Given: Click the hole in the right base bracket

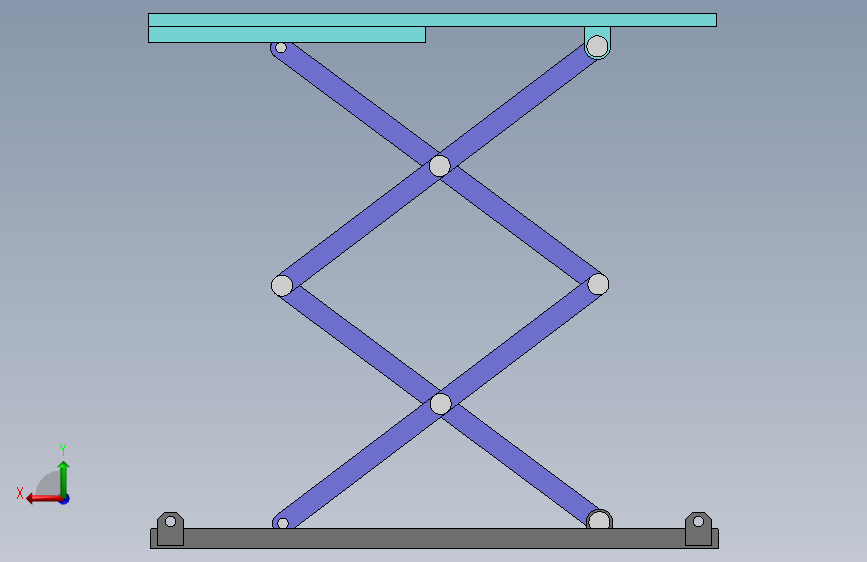Looking at the screenshot, I should (x=698, y=521).
